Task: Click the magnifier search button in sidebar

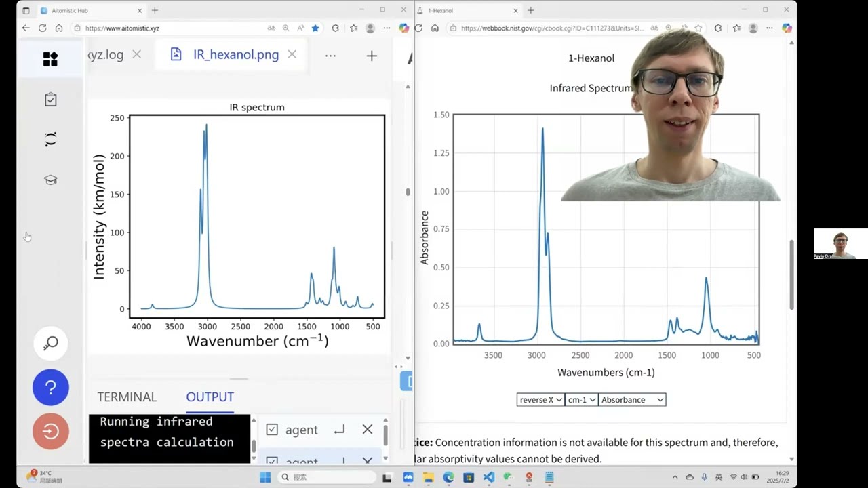Action: (51, 343)
